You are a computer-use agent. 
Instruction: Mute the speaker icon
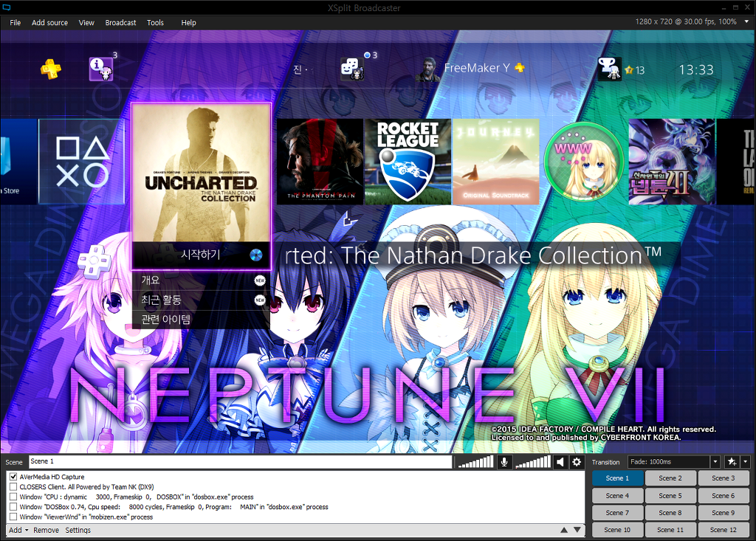tap(560, 462)
